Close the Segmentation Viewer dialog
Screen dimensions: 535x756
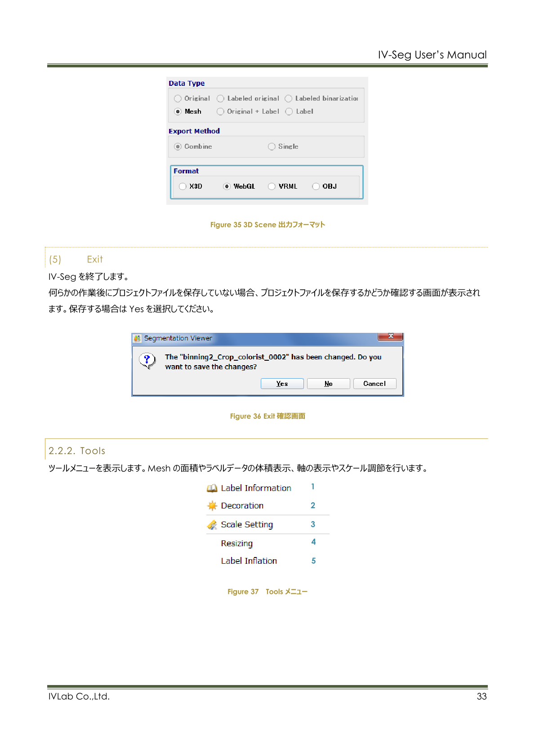[x=390, y=336]
